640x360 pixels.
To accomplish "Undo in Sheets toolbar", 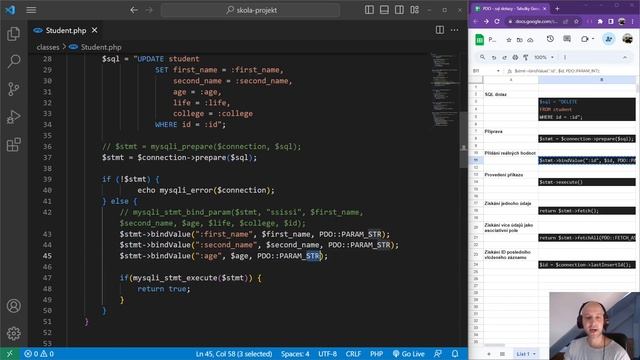I will (494, 58).
